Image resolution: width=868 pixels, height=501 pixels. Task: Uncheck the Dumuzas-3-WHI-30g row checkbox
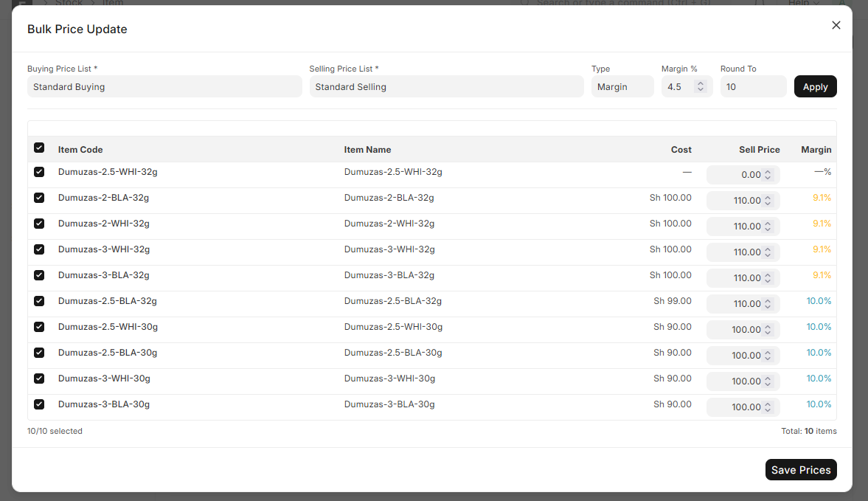pyautogui.click(x=39, y=379)
